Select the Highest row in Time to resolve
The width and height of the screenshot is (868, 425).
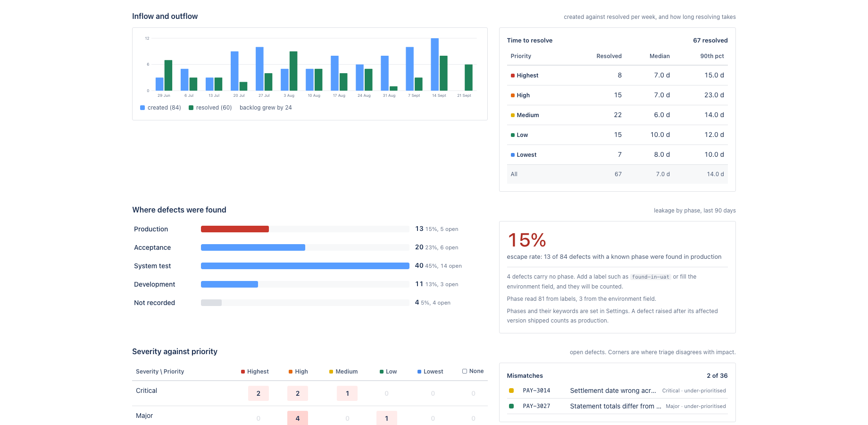coord(618,76)
